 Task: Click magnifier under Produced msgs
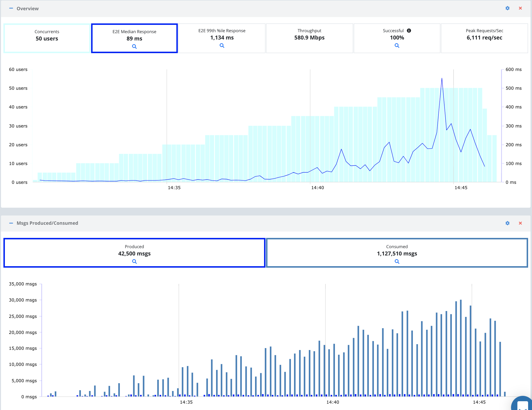coord(134,262)
